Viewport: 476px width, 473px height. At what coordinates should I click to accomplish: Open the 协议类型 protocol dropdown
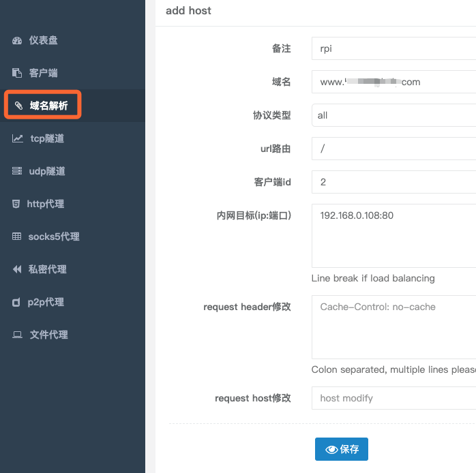pos(393,115)
